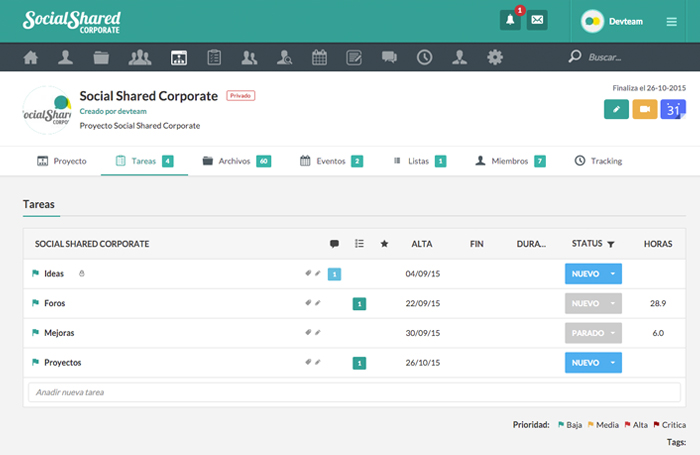Click the clock icon in navigation bar
The width and height of the screenshot is (700, 455).
tap(425, 57)
